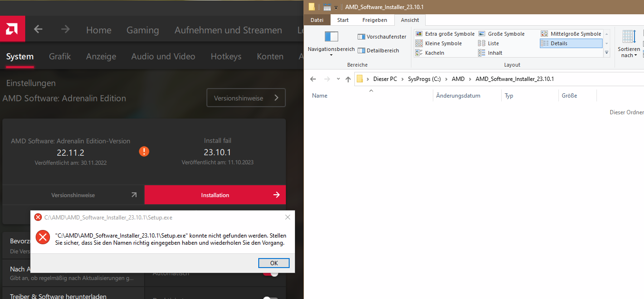Choose Kacheln layout

(430, 53)
